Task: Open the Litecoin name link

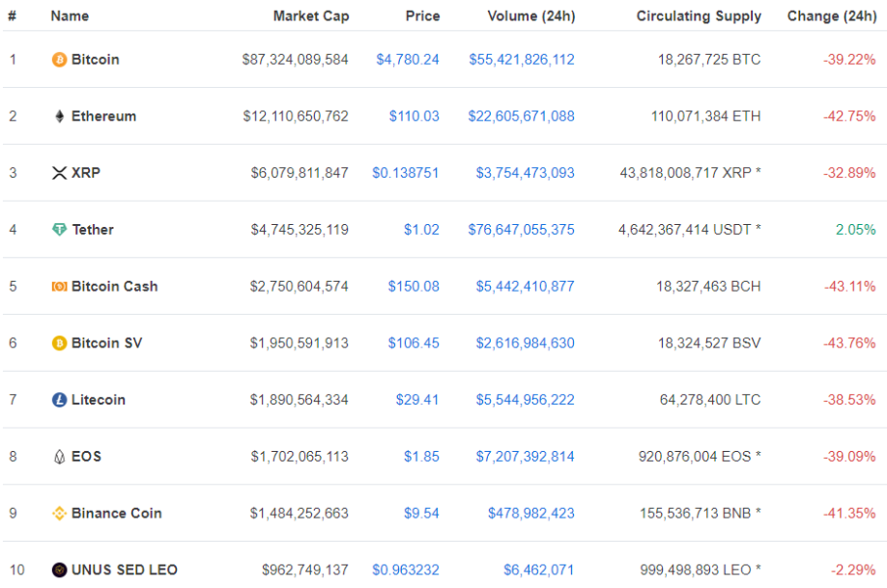Action: (98, 399)
